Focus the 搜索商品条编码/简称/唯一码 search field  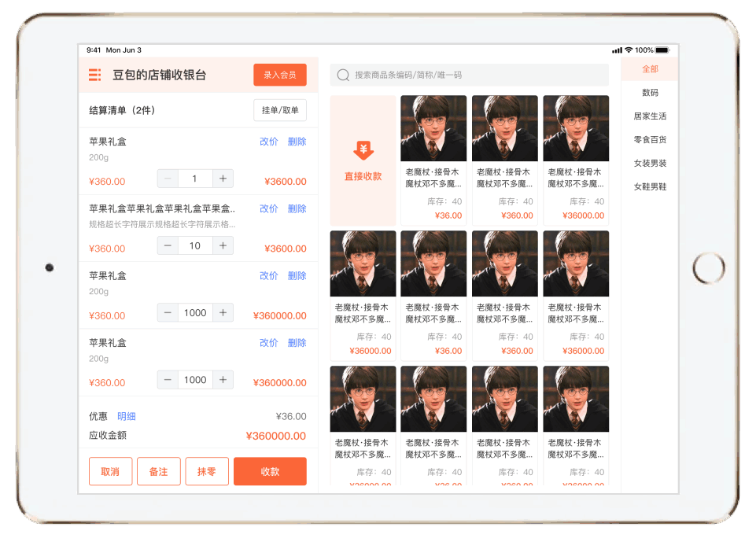[x=469, y=76]
